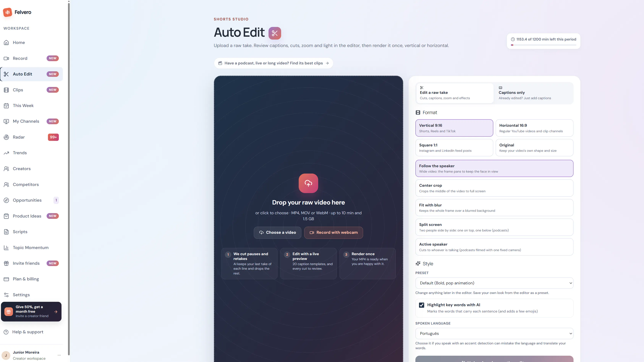Viewport: 644px width, 362px height.
Task: Choose the Fit with blur framing
Action: click(x=494, y=208)
